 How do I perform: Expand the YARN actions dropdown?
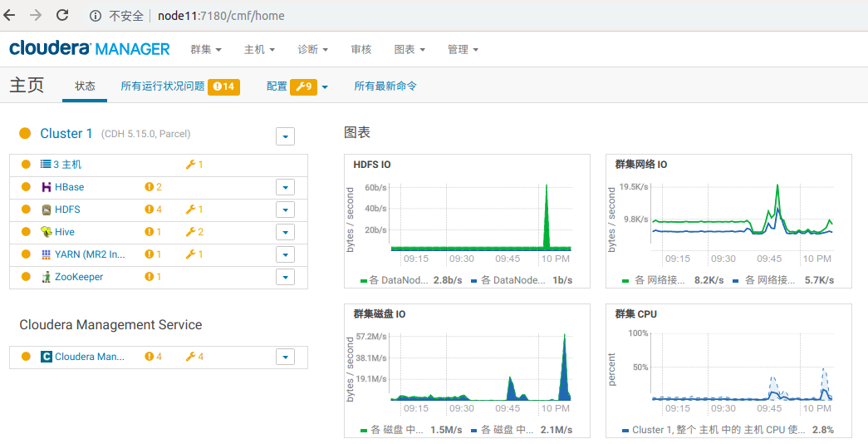point(285,254)
